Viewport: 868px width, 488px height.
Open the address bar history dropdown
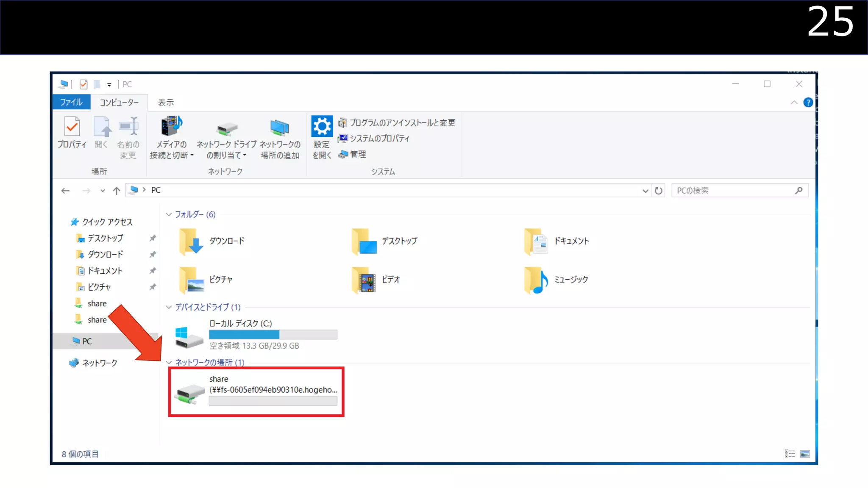click(645, 191)
